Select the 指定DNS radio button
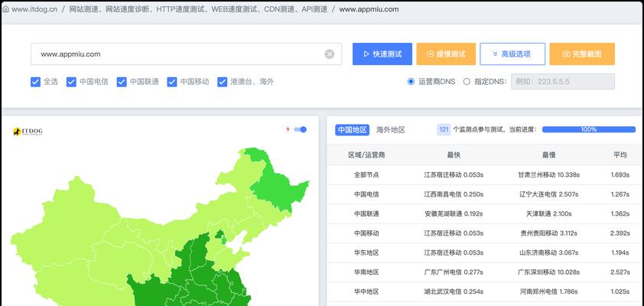This screenshot has width=644, height=306. point(467,81)
